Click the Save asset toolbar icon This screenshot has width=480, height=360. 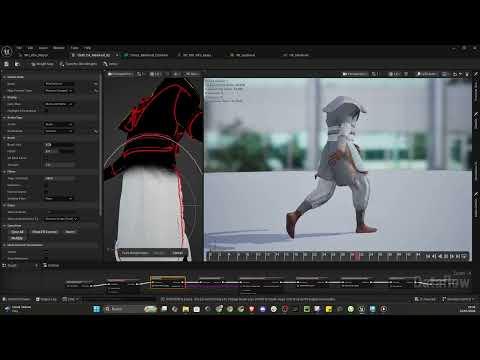pyautogui.click(x=6, y=64)
